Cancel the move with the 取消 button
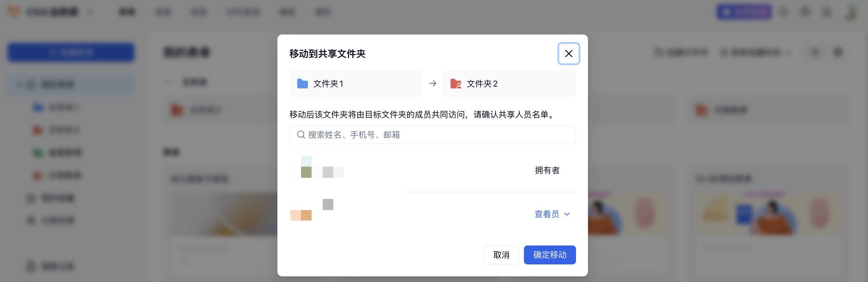Image resolution: width=868 pixels, height=282 pixels. [501, 255]
